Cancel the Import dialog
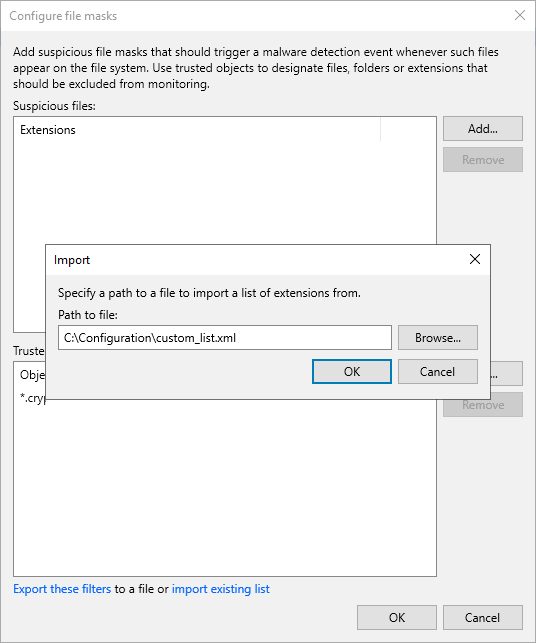The image size is (536, 643). [x=438, y=372]
